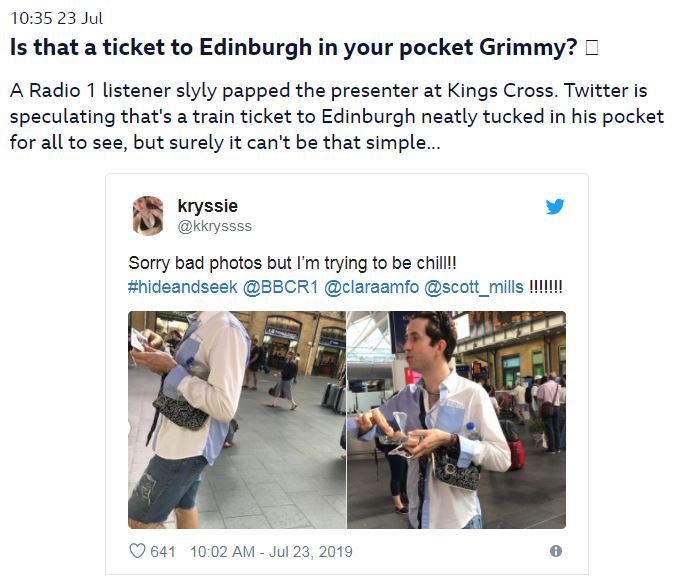Follow the #hideandseek hashtag link
Image resolution: width=682 pixels, height=576 pixels.
click(x=183, y=287)
